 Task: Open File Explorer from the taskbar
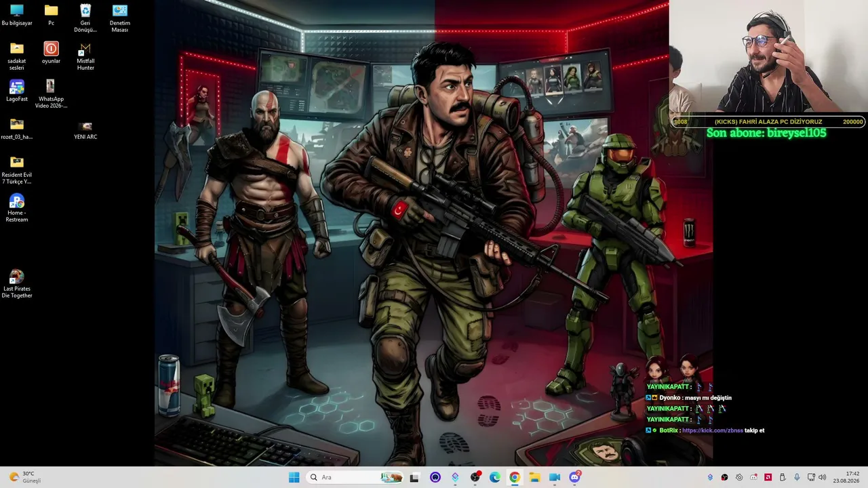(534, 477)
